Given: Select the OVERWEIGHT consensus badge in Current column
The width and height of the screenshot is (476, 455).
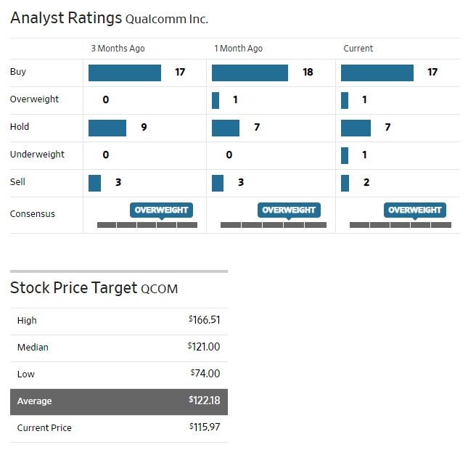Looking at the screenshot, I should click(x=415, y=210).
